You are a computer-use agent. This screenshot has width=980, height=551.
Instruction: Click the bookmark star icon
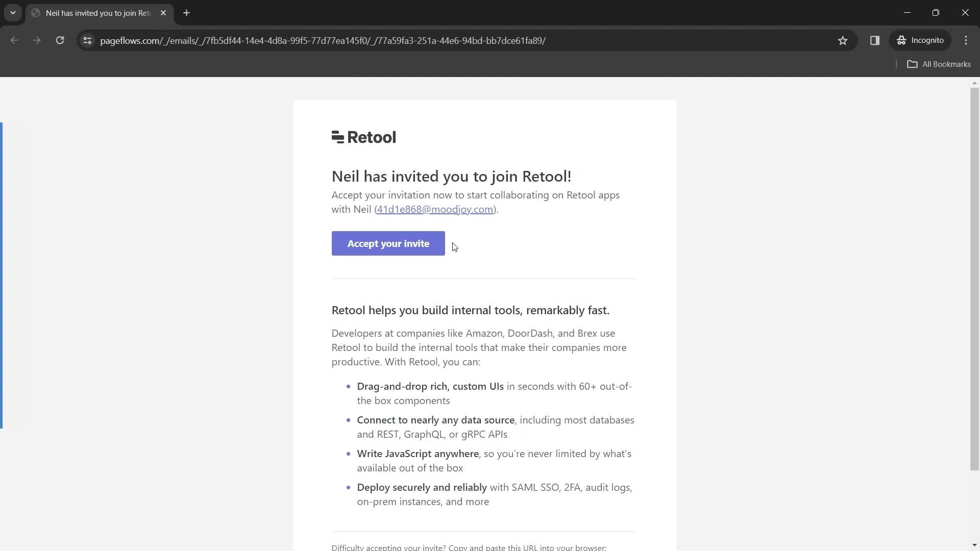click(x=843, y=40)
